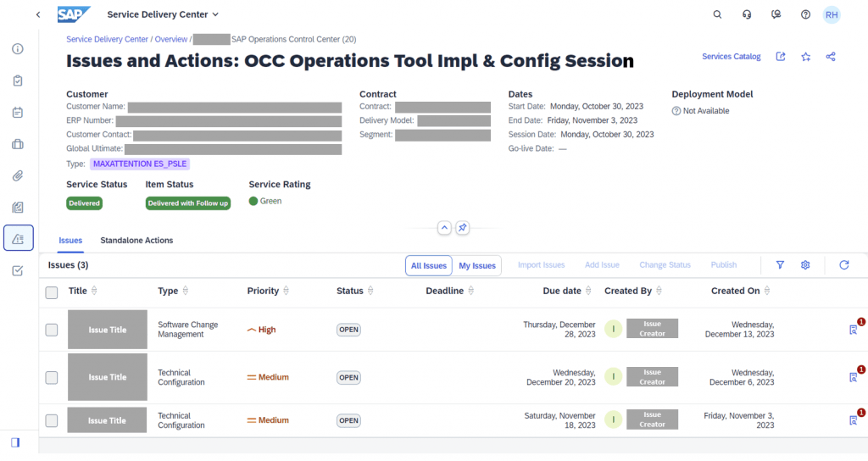Click the open in new window icon
Image resolution: width=868 pixels, height=461 pixels.
pos(781,57)
